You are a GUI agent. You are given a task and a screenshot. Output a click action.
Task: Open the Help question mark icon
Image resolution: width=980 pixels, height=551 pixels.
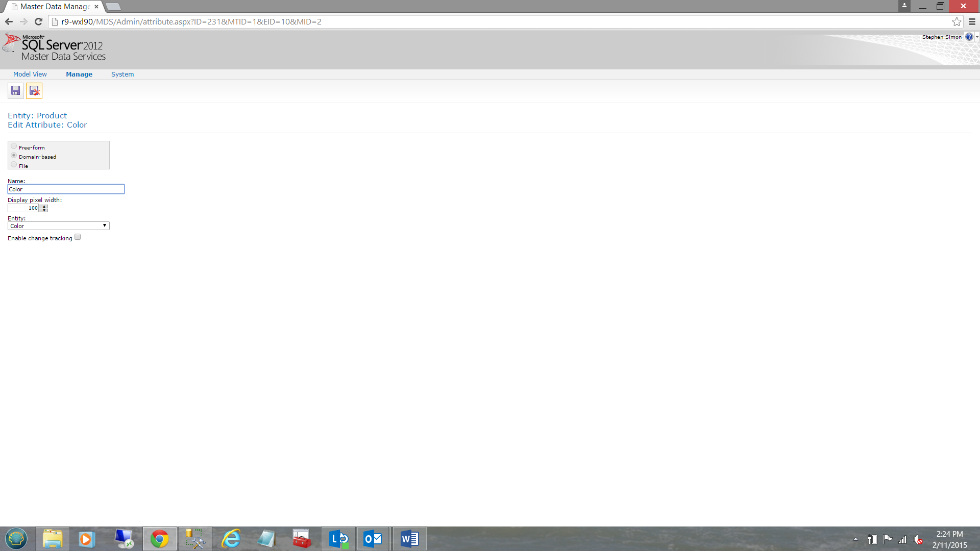(969, 37)
